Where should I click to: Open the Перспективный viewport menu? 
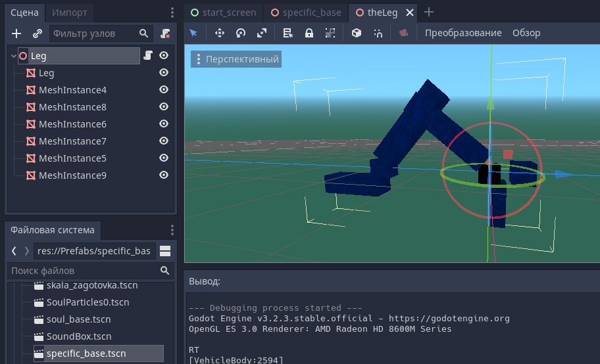click(x=236, y=59)
